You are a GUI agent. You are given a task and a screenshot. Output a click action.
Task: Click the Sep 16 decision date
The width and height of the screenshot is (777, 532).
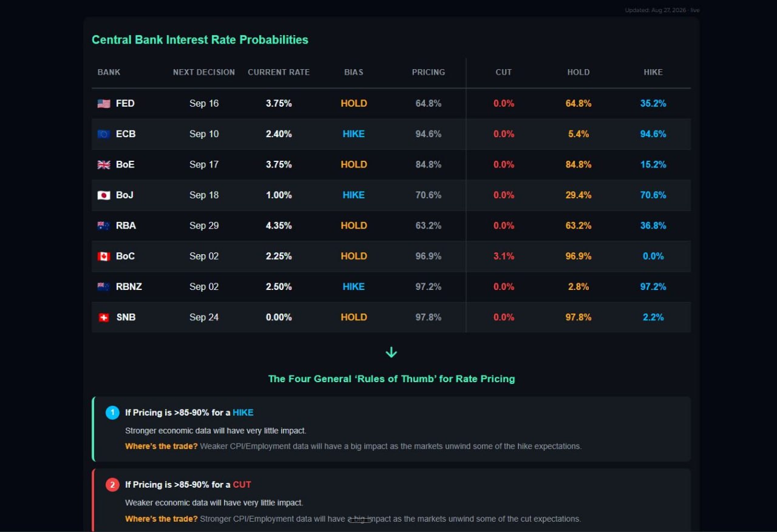tap(204, 104)
